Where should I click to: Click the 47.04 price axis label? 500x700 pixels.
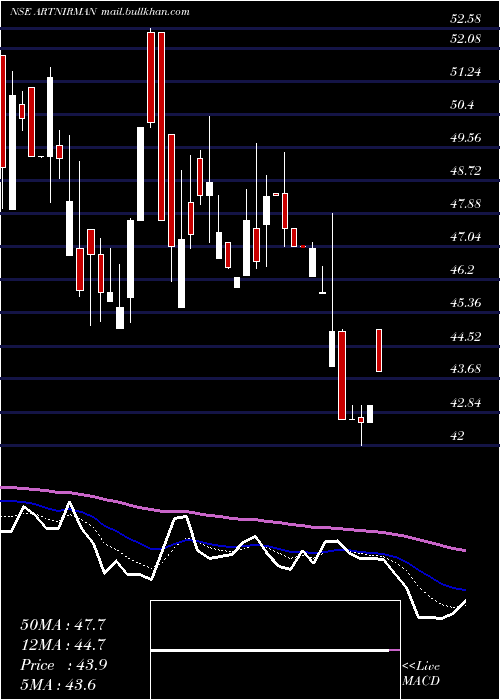(466, 237)
